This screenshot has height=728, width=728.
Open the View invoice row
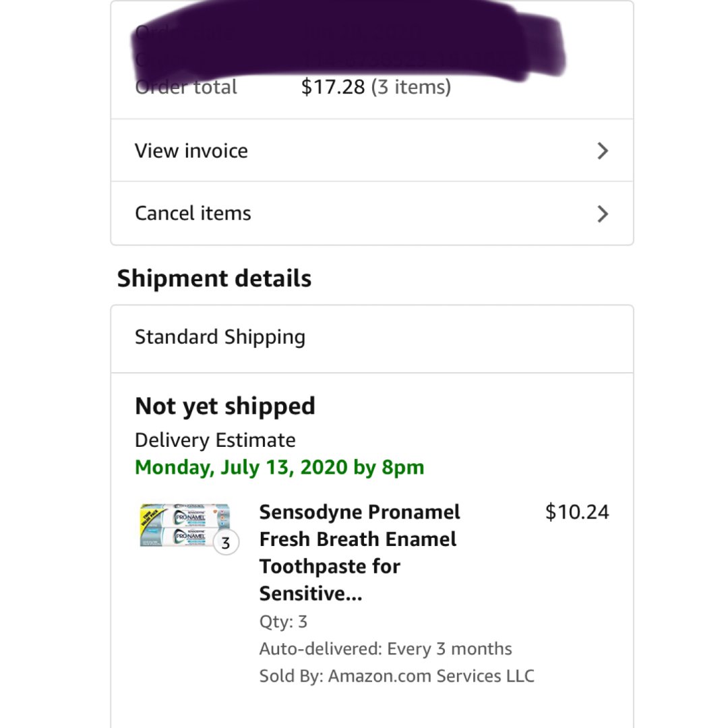click(191, 150)
